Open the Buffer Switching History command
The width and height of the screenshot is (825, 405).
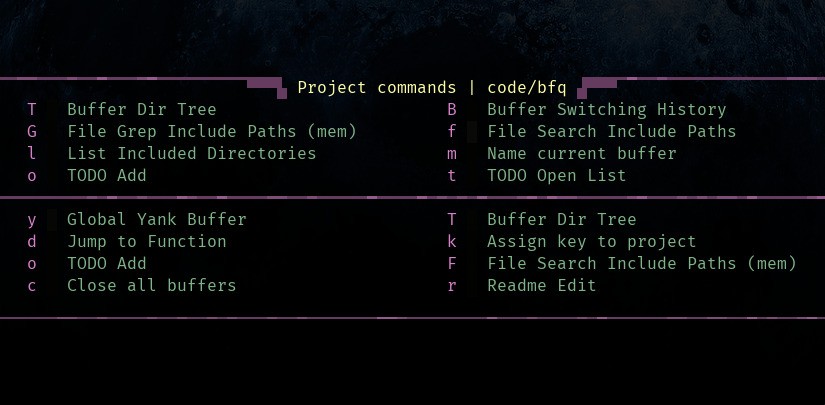[606, 110]
